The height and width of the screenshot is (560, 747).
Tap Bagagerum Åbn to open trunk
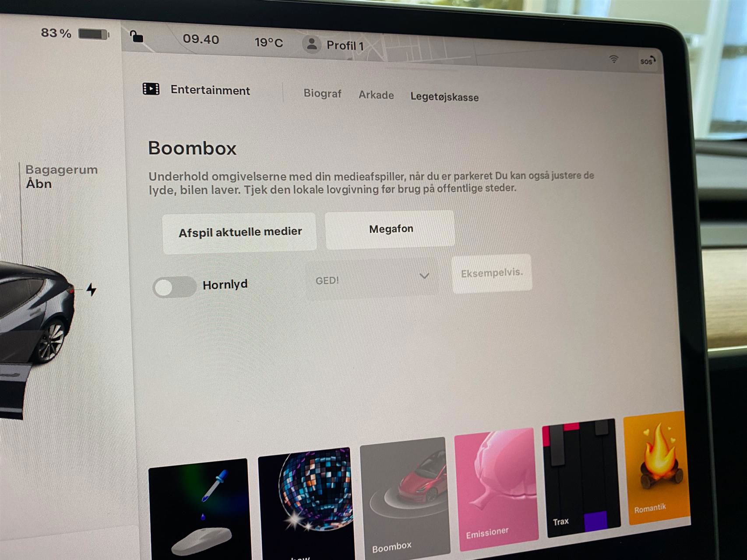tap(61, 176)
